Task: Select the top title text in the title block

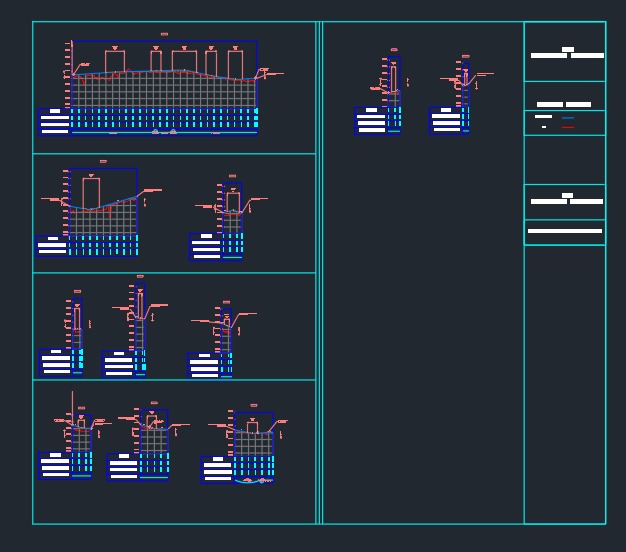Action: click(x=567, y=53)
